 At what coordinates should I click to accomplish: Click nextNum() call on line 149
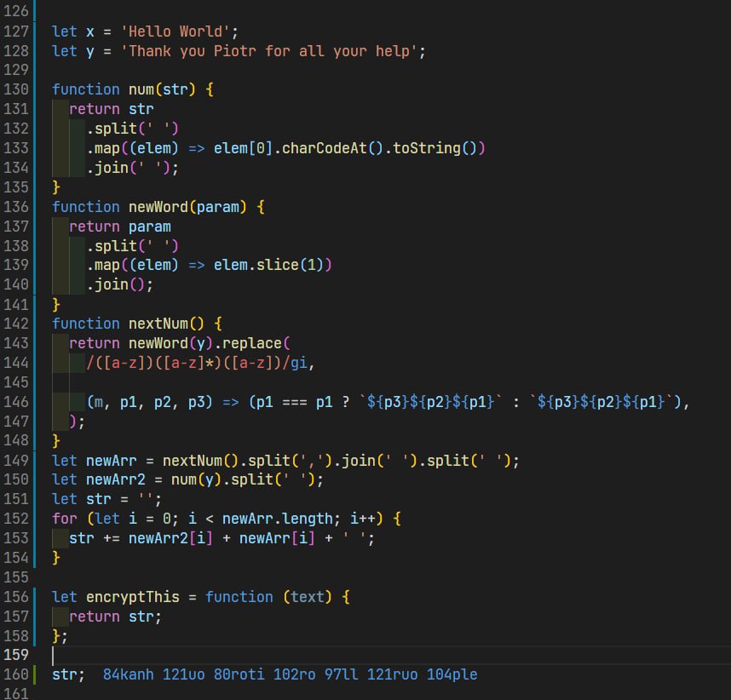[201, 461]
